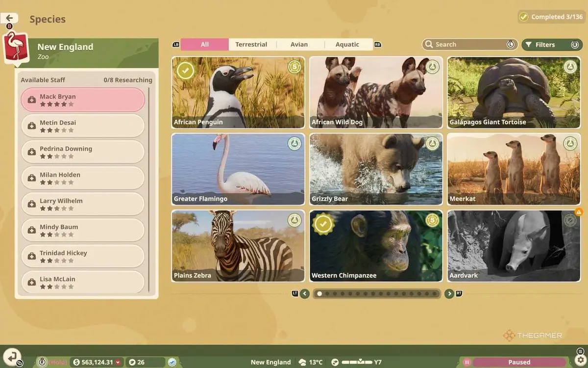Click the conservation credits icon
The height and width of the screenshot is (368, 588).
131,362
